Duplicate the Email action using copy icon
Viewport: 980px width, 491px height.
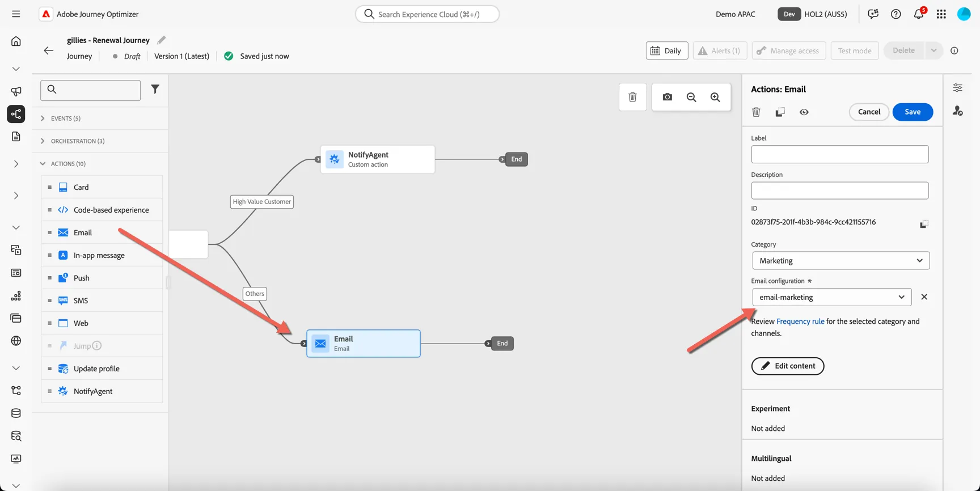click(780, 112)
